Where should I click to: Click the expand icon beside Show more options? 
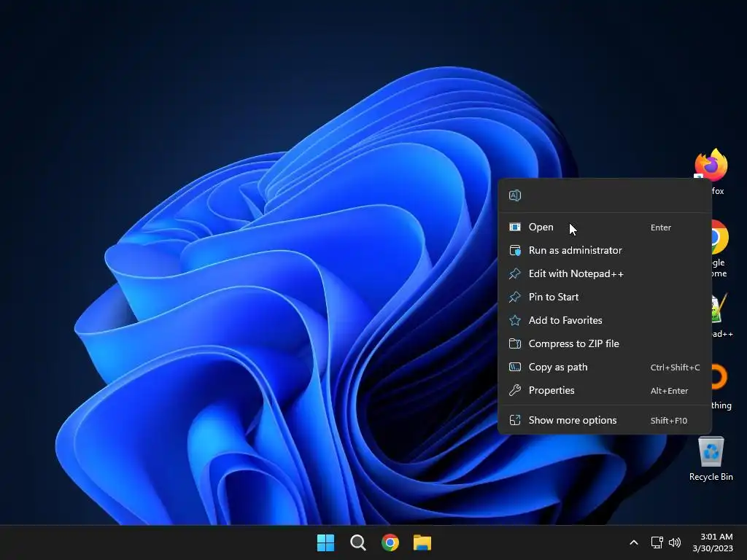click(x=515, y=421)
